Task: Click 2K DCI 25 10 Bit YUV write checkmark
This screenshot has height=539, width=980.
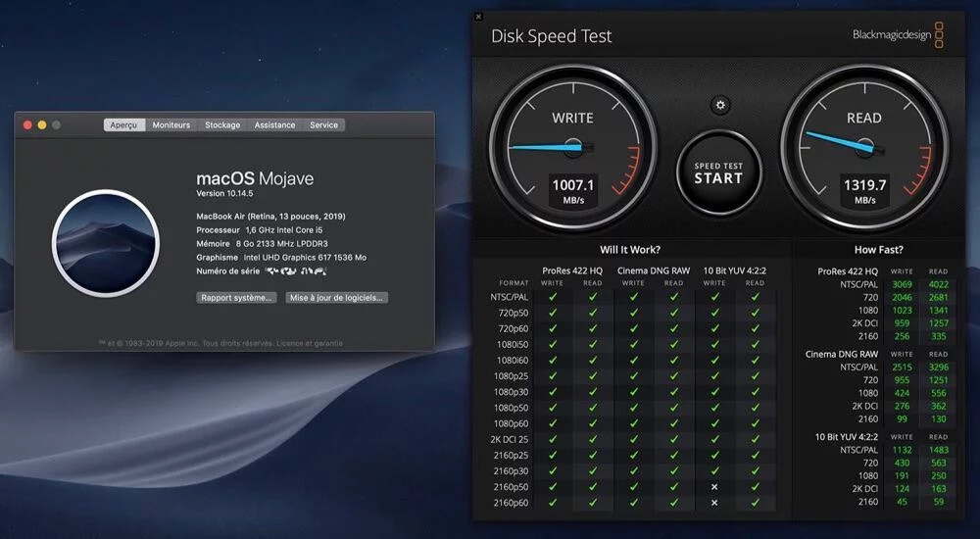Action: coord(714,439)
